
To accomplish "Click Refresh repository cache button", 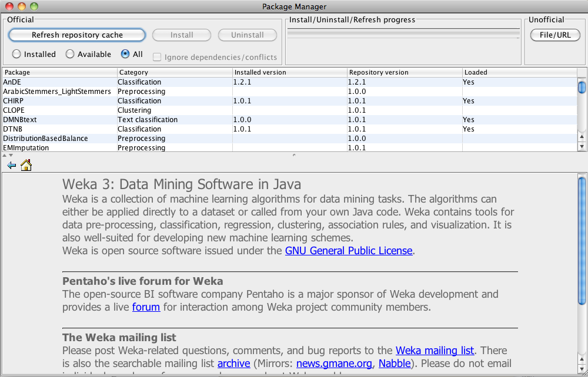I will point(77,35).
